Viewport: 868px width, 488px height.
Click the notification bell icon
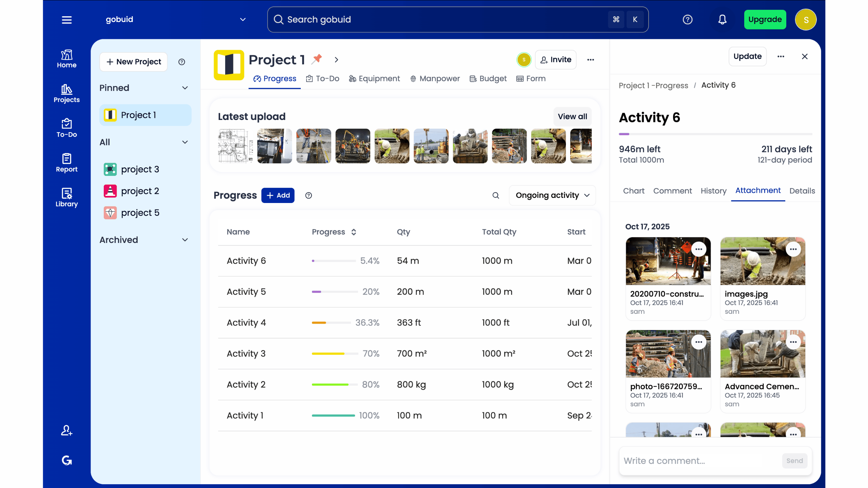722,19
